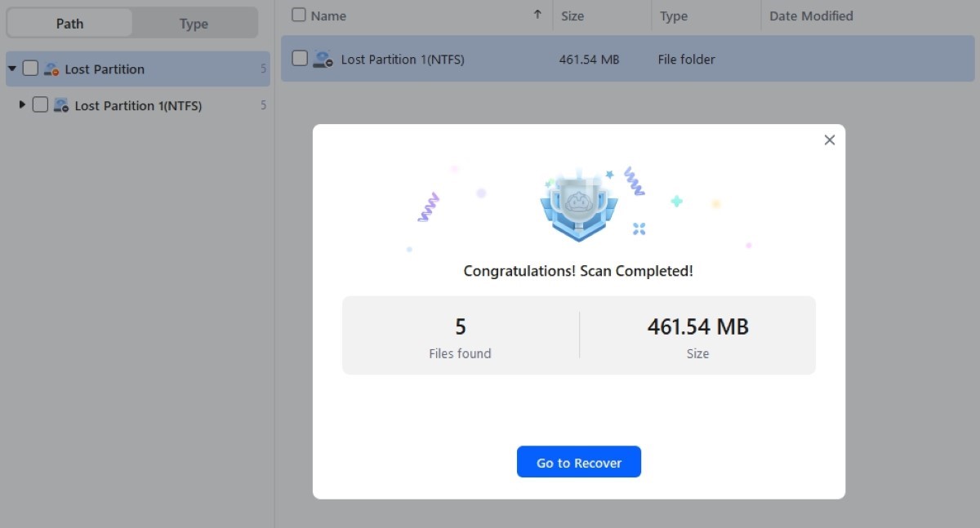980x528 pixels.
Task: Sort by the Date Modified column header
Action: pos(811,16)
